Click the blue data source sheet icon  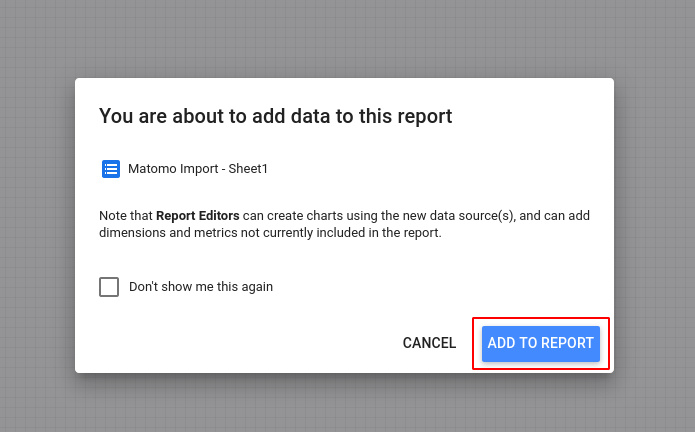click(x=110, y=169)
